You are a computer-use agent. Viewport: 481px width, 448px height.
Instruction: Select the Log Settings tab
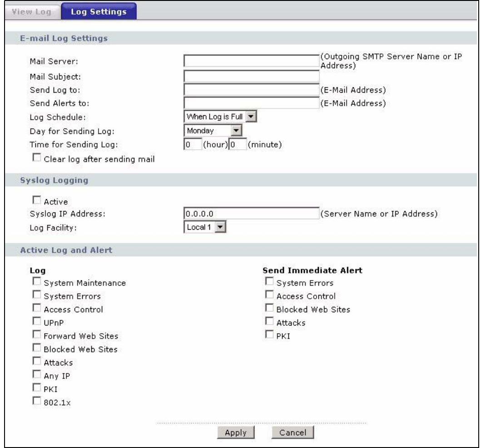click(99, 11)
